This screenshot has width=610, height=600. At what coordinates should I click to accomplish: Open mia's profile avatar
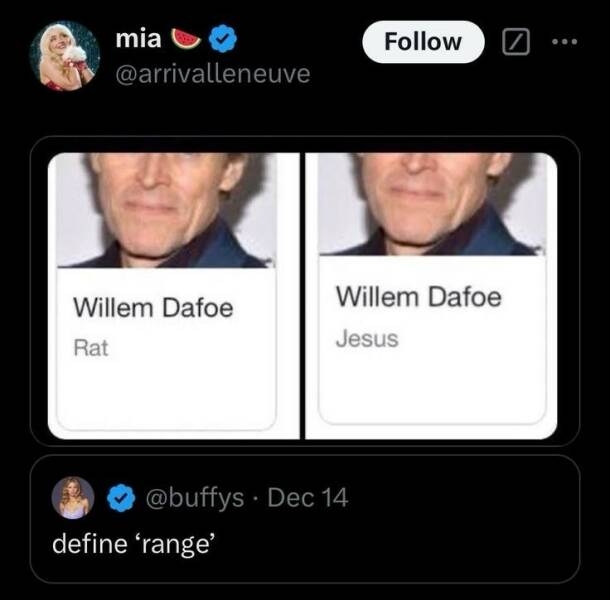tap(64, 55)
